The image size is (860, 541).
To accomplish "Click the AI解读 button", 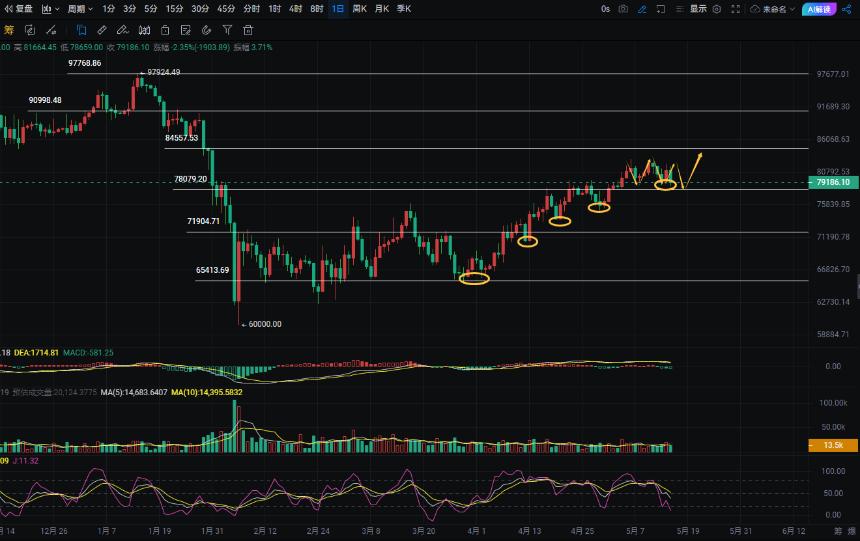I will [819, 9].
